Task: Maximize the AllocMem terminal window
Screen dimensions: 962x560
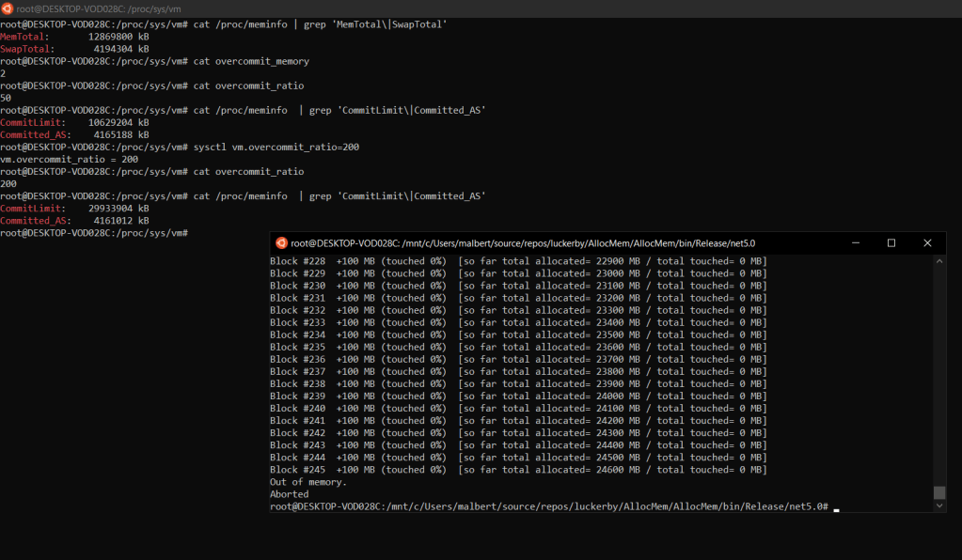Action: [891, 242]
